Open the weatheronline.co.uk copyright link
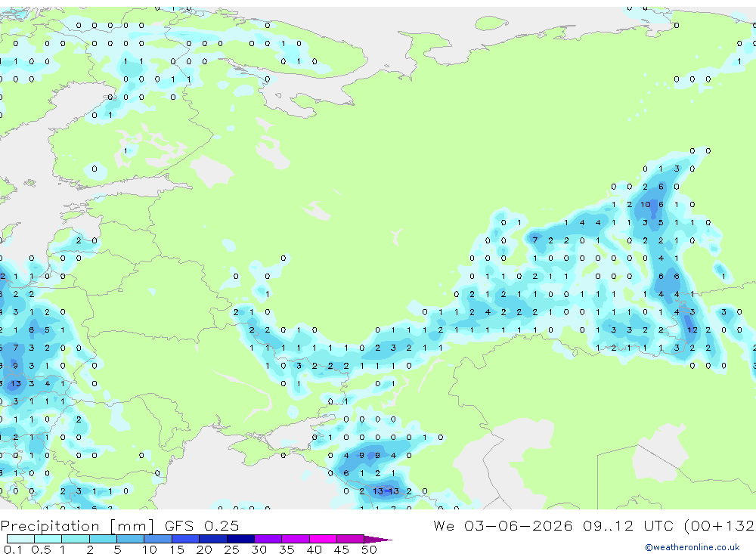The image size is (756, 554). click(692, 547)
